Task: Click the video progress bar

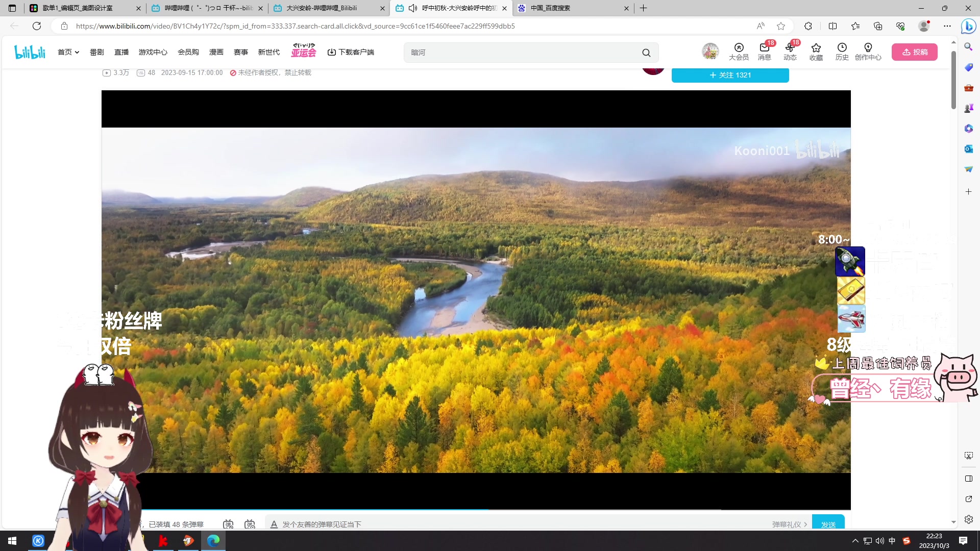Action: (476, 509)
